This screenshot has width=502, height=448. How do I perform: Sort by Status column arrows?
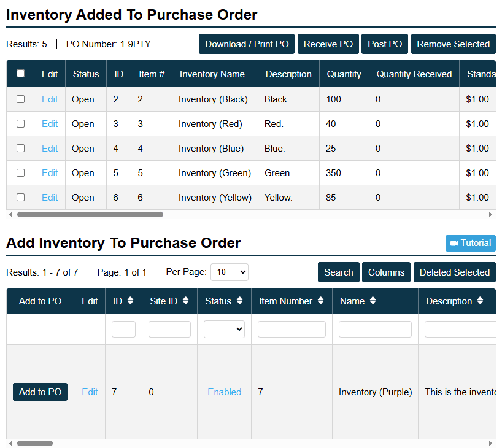point(239,301)
